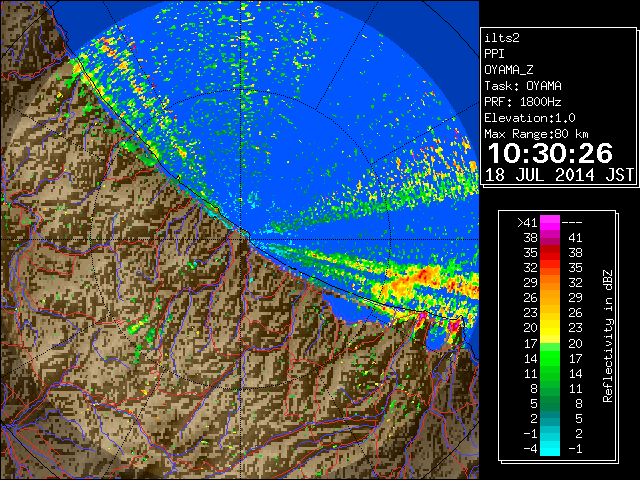Viewport: 640px width, 480px height.
Task: Select the 'Task: OYAMA' line
Action: (523, 86)
